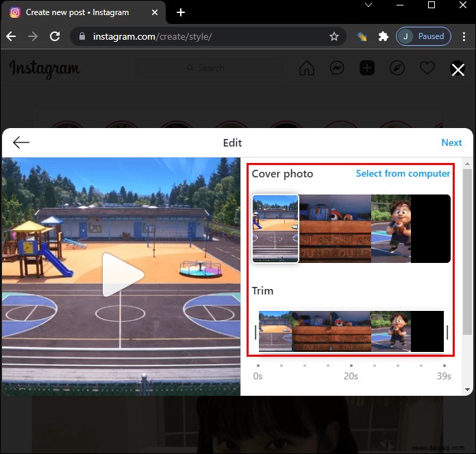
Task: Close the create post dialog with X
Action: coord(458,69)
